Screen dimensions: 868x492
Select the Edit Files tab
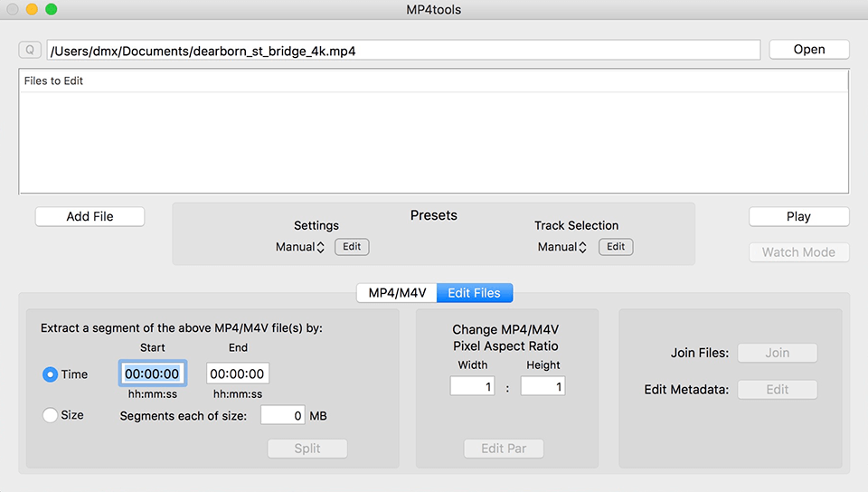pos(475,293)
